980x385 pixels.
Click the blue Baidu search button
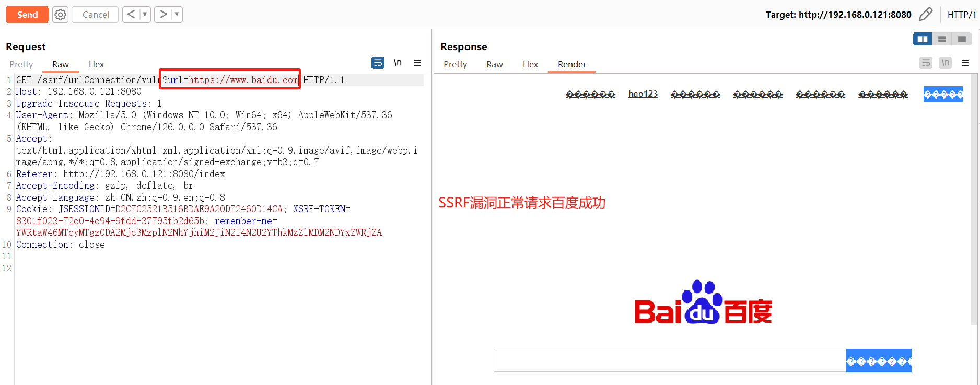tap(879, 361)
